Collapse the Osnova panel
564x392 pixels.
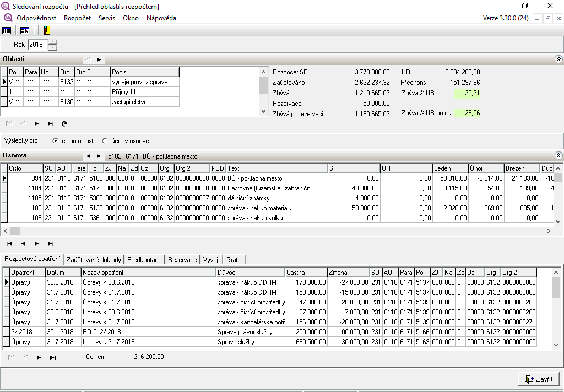pyautogui.click(x=558, y=156)
